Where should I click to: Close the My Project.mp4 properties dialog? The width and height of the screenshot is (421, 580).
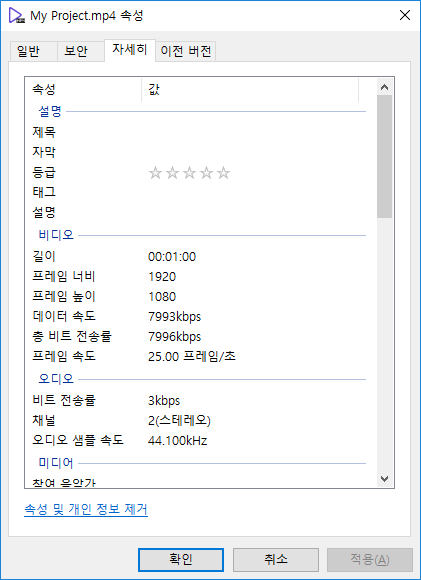tap(405, 15)
